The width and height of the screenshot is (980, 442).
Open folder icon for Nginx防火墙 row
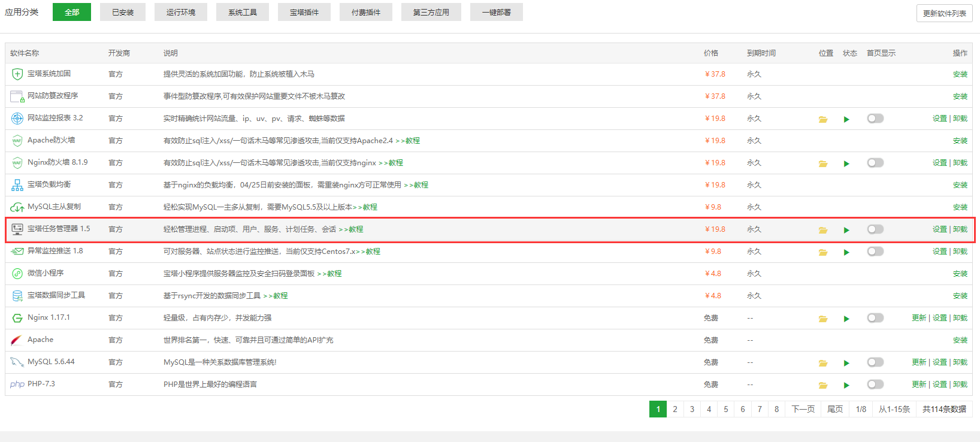click(823, 164)
